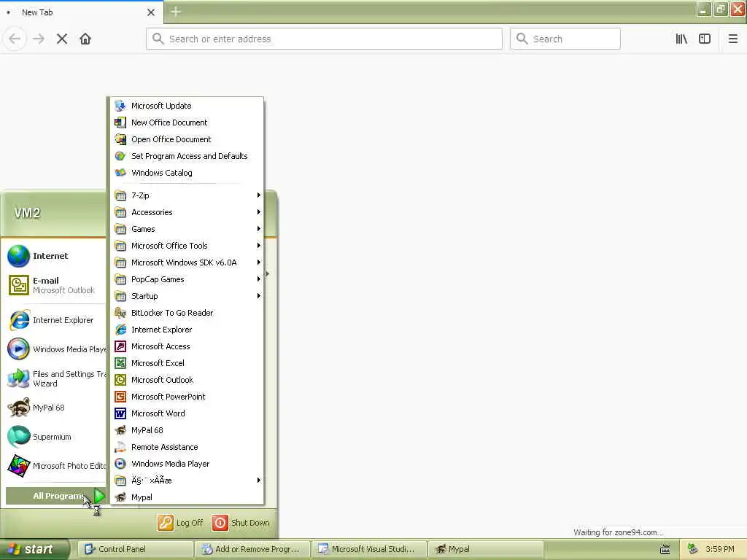Image resolution: width=747 pixels, height=560 pixels.
Task: Expand the PopCap Games submenu
Action: point(187,279)
